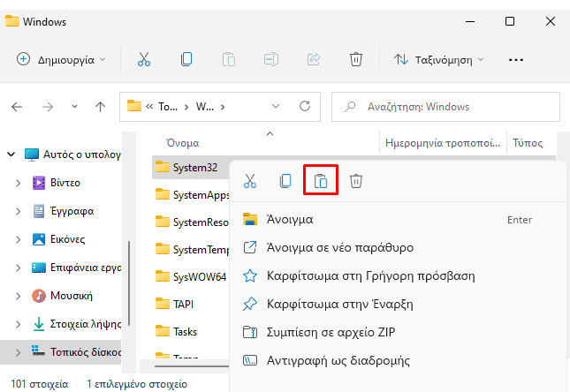The height and width of the screenshot is (392, 570).
Task: Click the file list horizontal scrollbar
Action: (x=192, y=366)
